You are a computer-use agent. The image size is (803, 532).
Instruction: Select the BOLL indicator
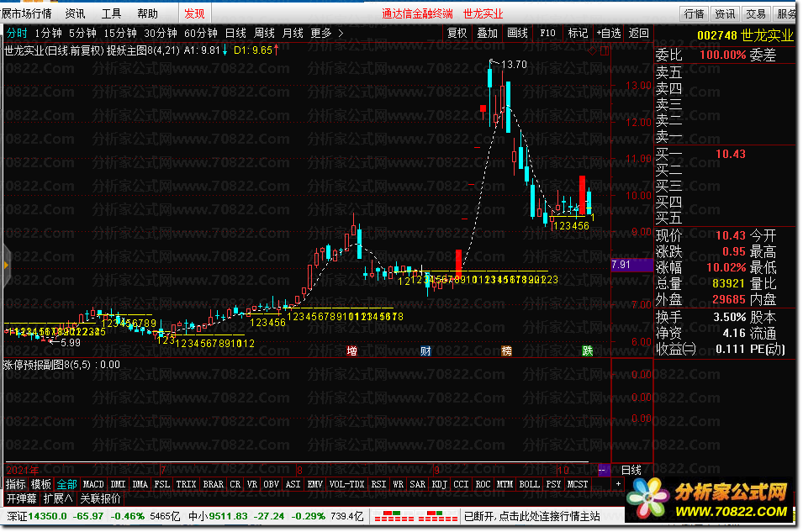pos(529,484)
